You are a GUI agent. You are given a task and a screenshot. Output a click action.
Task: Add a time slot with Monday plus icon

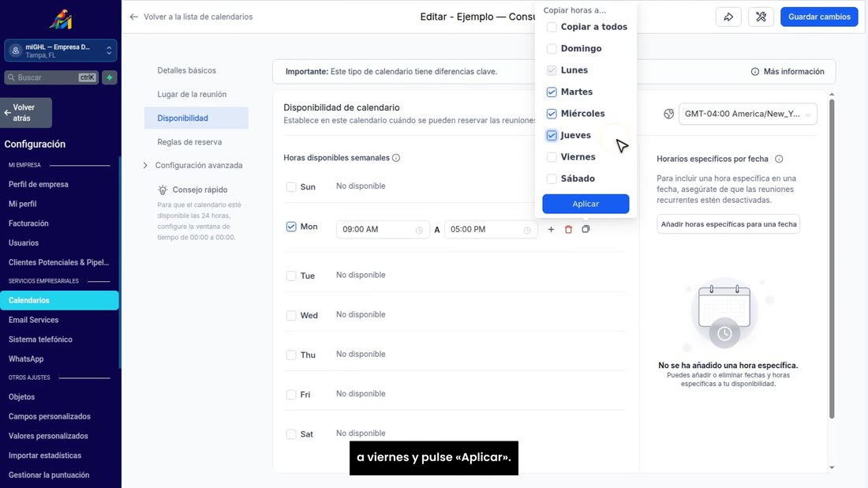click(x=551, y=229)
